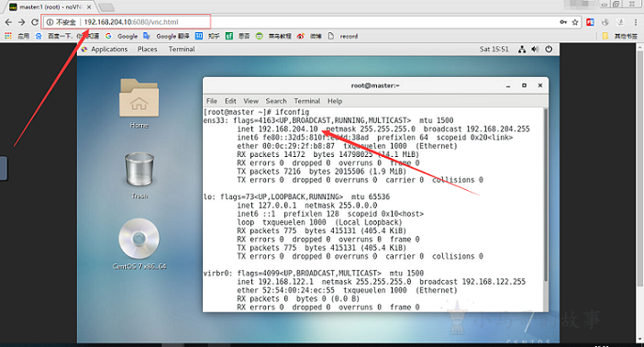Click the address bar URL 192.168.204.10:6080/vnc.html
644x347 pixels.
[131, 22]
